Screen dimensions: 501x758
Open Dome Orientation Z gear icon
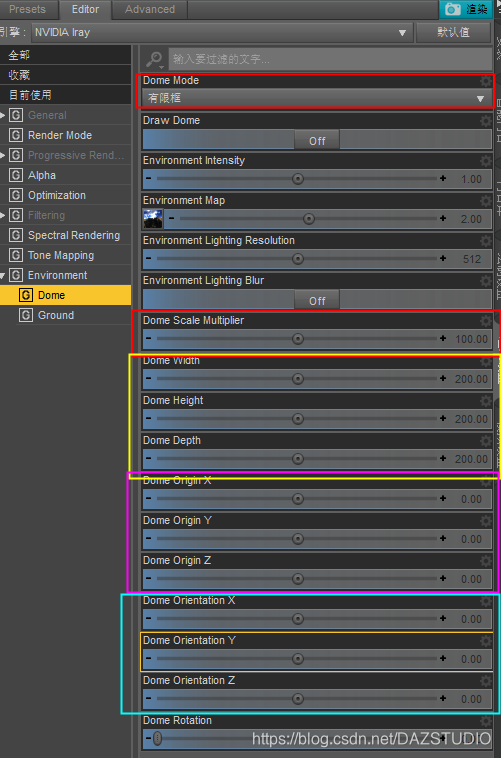pos(486,681)
